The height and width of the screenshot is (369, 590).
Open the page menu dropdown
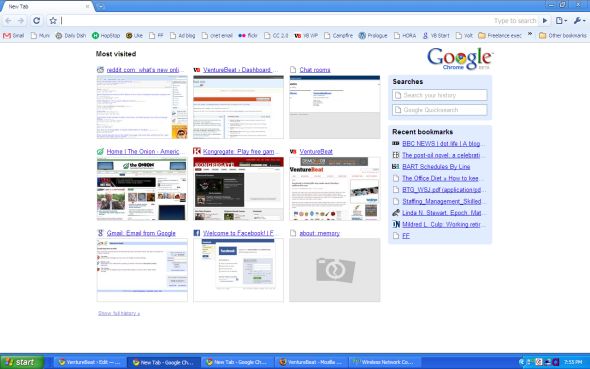[x=561, y=21]
